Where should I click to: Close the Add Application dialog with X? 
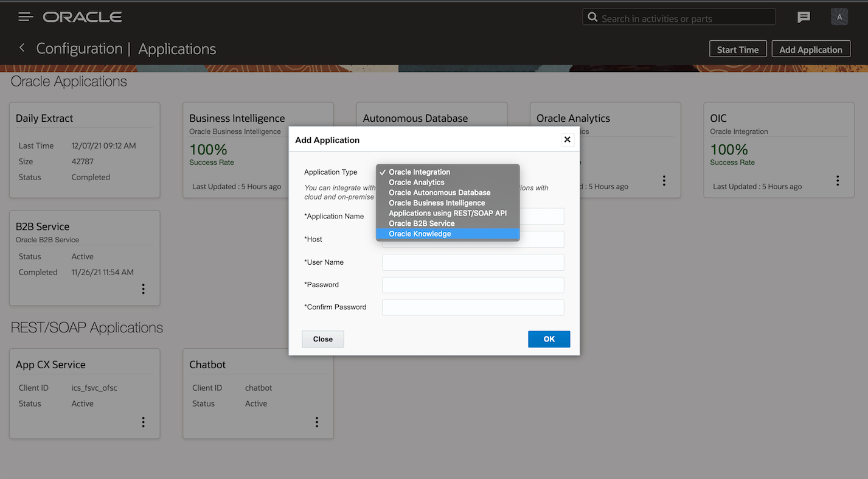[567, 139]
